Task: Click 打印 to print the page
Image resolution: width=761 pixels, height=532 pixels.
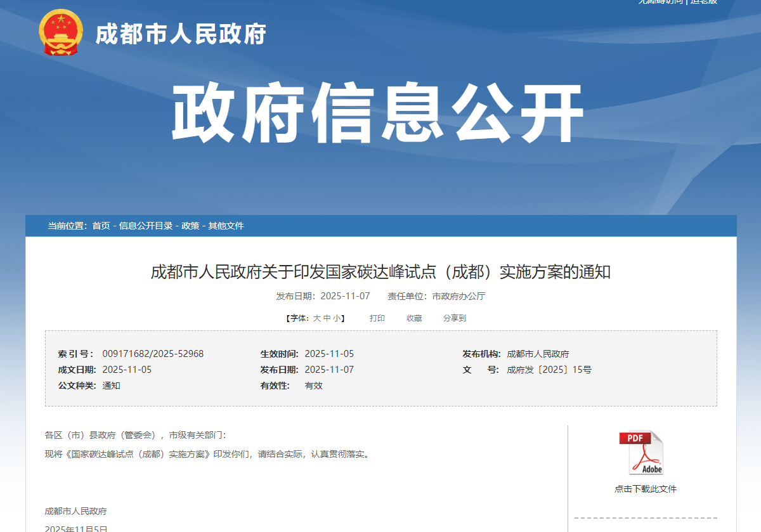Action: click(x=377, y=318)
